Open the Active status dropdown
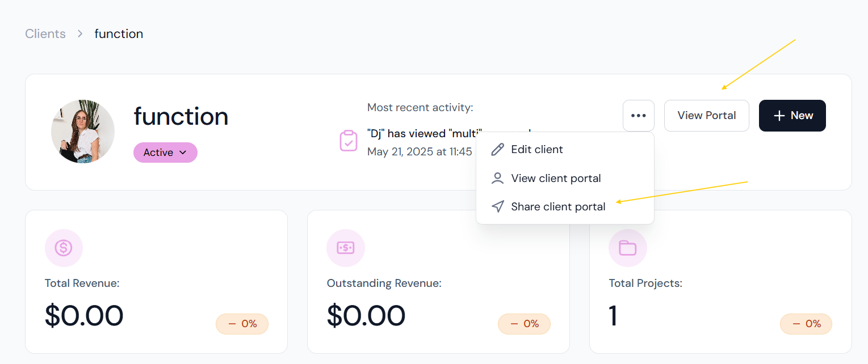Screen dimensions: 868x364 [x=165, y=153]
